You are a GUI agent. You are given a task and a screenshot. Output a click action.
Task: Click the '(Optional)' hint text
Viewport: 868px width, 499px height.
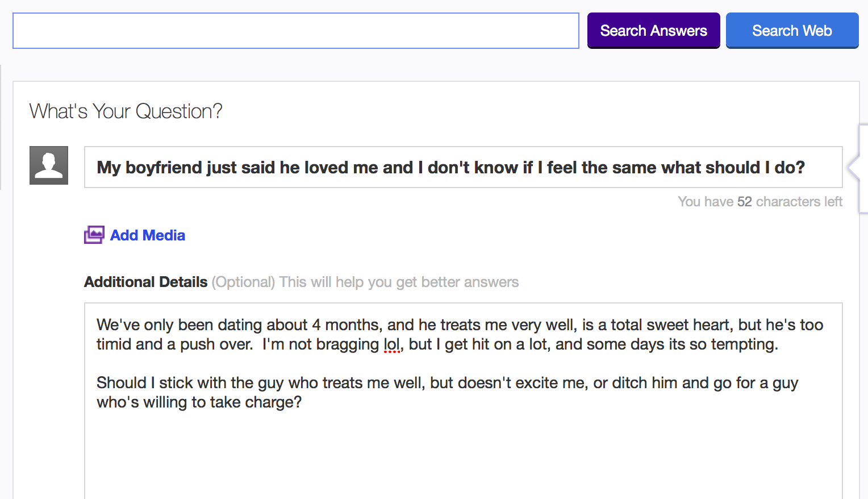pyautogui.click(x=243, y=282)
